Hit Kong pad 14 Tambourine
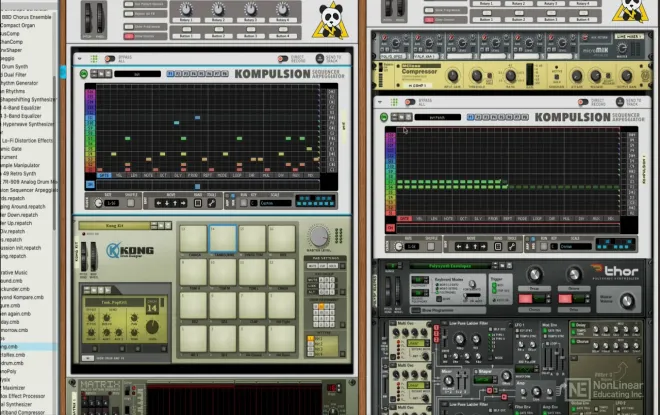Screen dimensions: 660x415 click(x=223, y=239)
